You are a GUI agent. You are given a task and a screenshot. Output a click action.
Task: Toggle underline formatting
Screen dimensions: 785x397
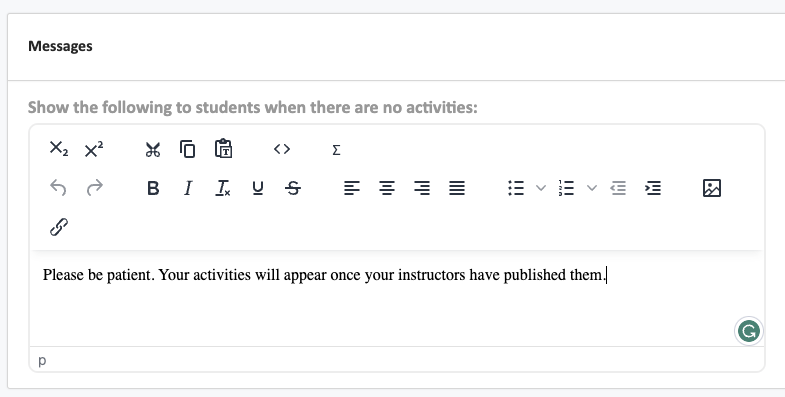(258, 188)
